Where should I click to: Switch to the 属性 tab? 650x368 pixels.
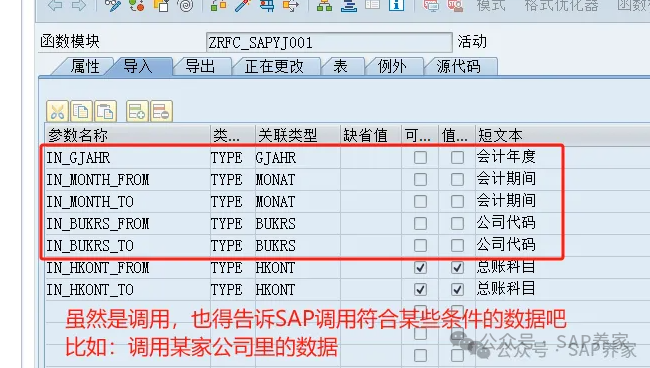tap(84, 66)
